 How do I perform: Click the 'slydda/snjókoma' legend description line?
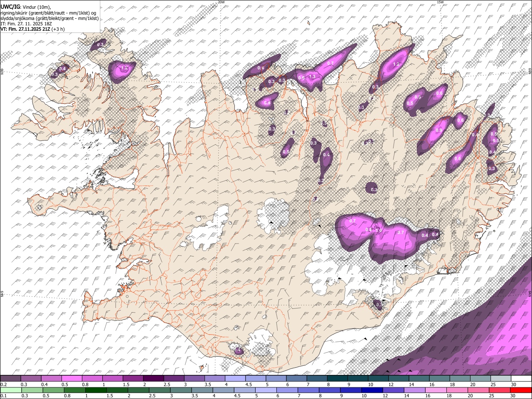tap(49, 18)
